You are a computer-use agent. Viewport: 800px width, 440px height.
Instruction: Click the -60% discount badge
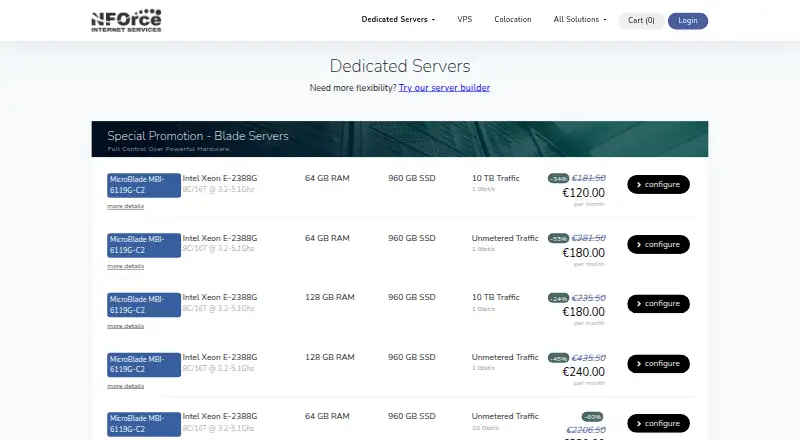[592, 417]
